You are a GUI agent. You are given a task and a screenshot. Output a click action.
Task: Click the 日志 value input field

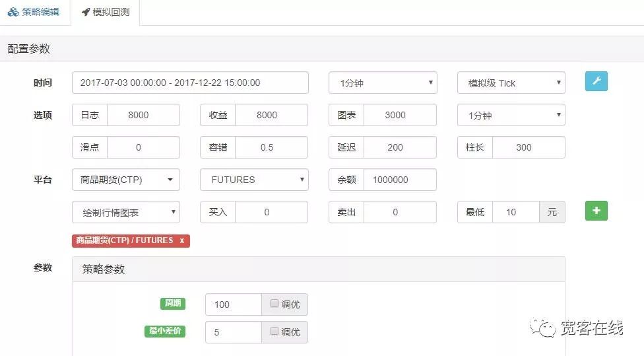pyautogui.click(x=143, y=115)
